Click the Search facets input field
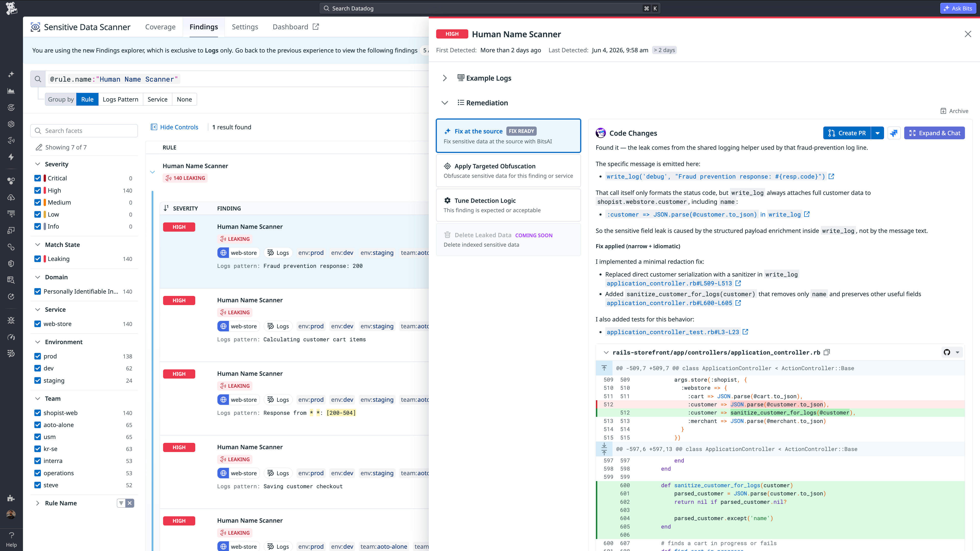This screenshot has height=551, width=980. pos(84,130)
